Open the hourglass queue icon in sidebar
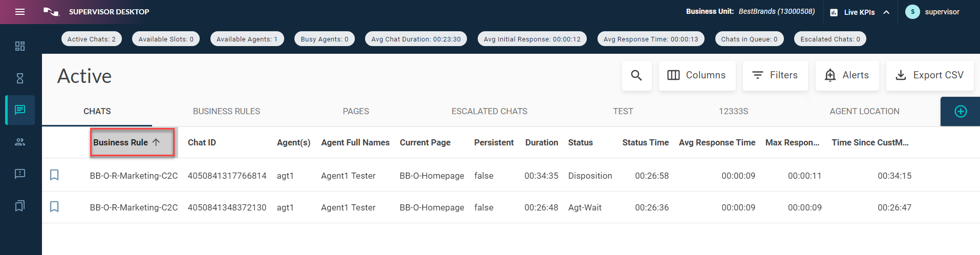980x255 pixels. (x=20, y=78)
